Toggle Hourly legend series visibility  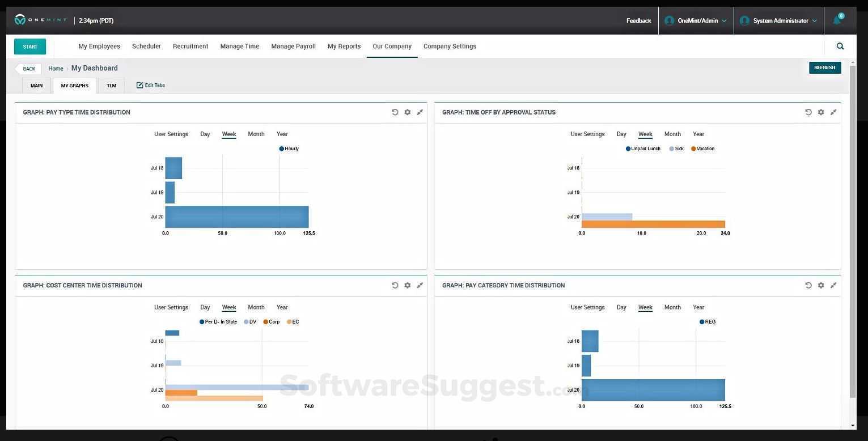[289, 149]
